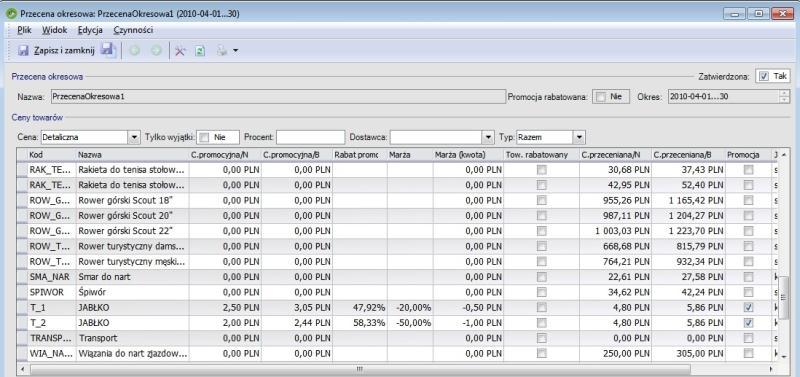Open the Plik menu
The height and width of the screenshot is (377, 800).
pos(24,30)
